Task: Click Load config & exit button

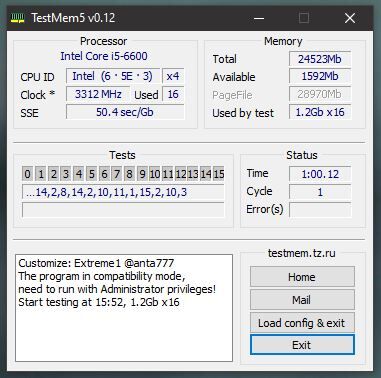Action: pyautogui.click(x=302, y=323)
